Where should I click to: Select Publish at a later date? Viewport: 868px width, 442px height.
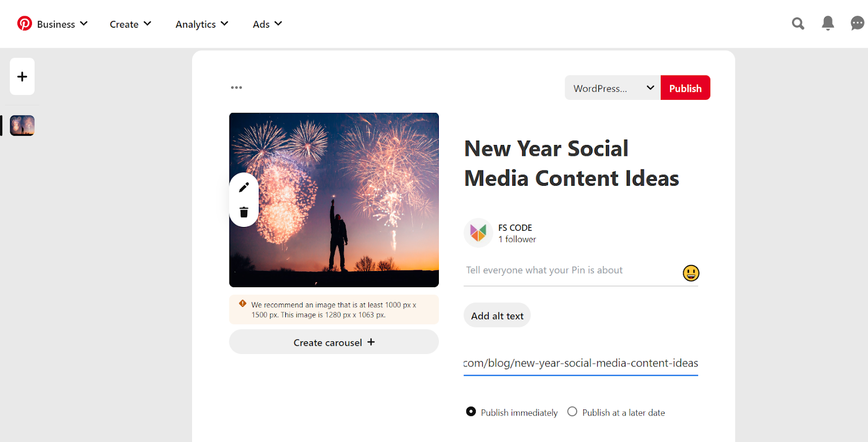point(572,412)
